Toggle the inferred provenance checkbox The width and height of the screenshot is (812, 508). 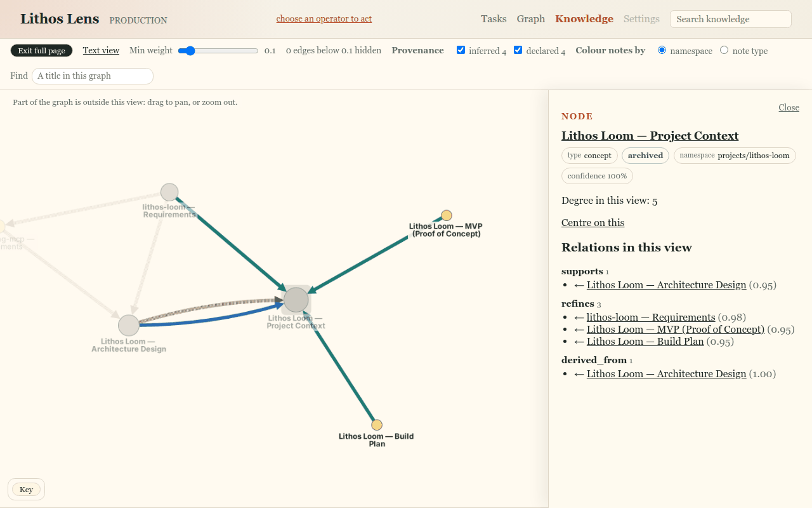pyautogui.click(x=461, y=50)
